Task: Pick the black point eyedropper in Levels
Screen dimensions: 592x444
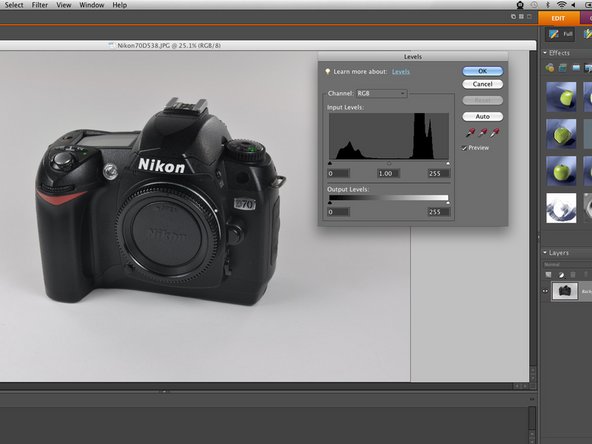Action: point(470,133)
